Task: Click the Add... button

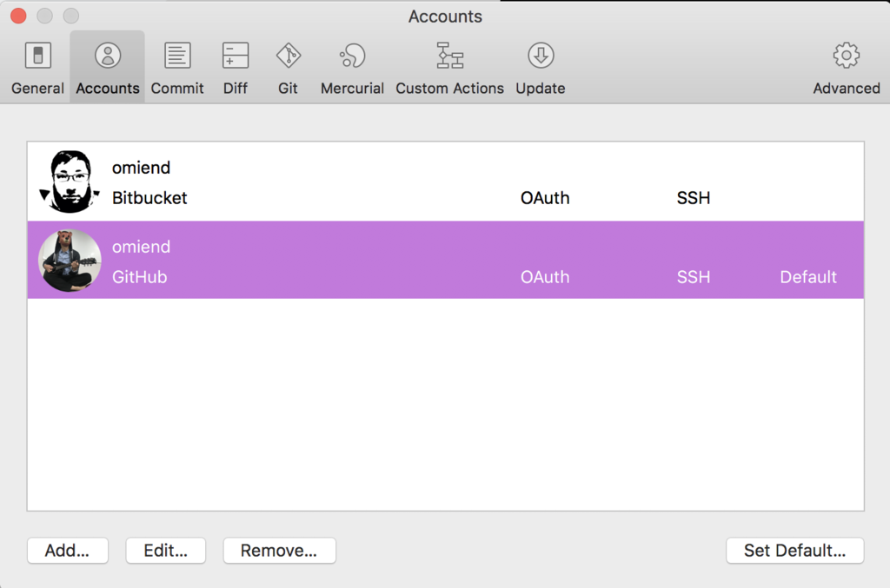Action: click(x=68, y=551)
